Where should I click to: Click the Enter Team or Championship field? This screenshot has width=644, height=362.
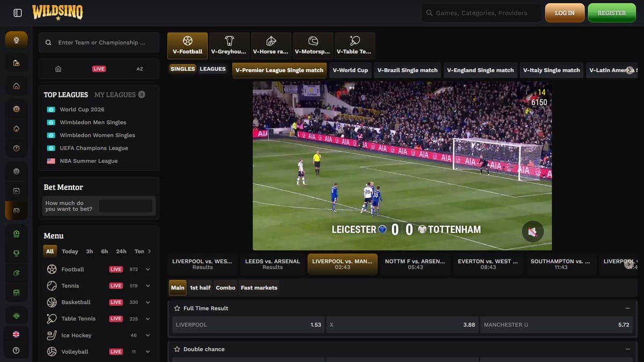tap(99, 42)
